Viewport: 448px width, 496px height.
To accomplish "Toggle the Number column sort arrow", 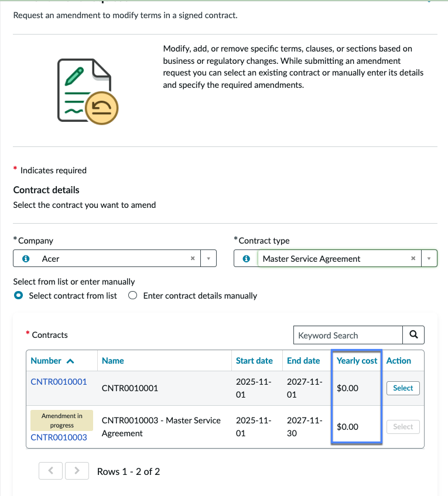I will [70, 361].
